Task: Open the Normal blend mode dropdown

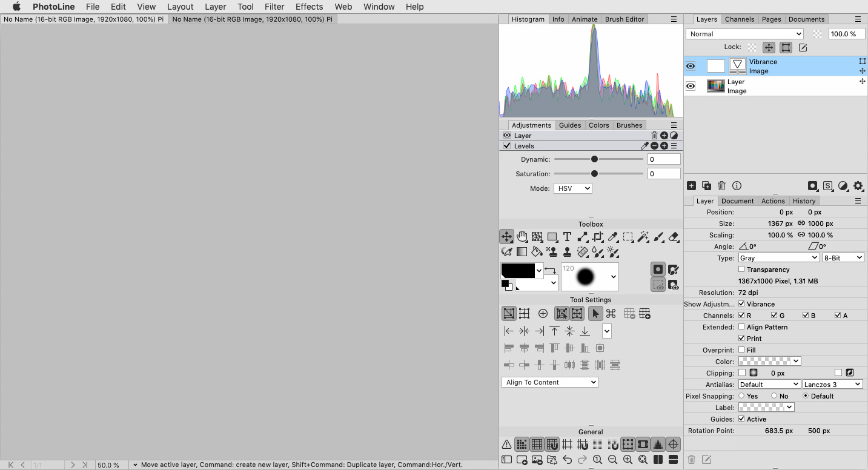Action: pyautogui.click(x=745, y=34)
